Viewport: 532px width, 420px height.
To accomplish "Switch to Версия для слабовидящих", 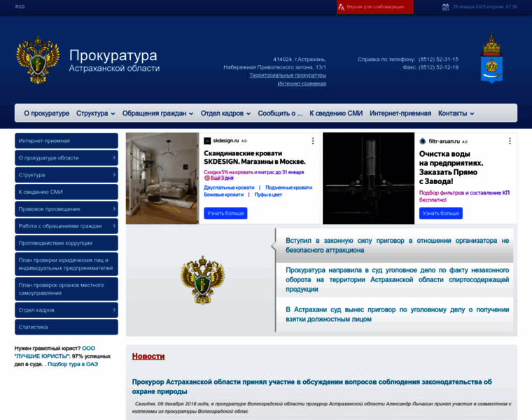I will pos(375,7).
